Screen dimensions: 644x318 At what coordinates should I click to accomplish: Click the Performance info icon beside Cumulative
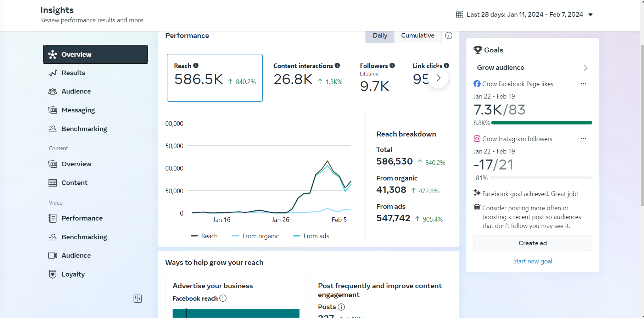(448, 35)
